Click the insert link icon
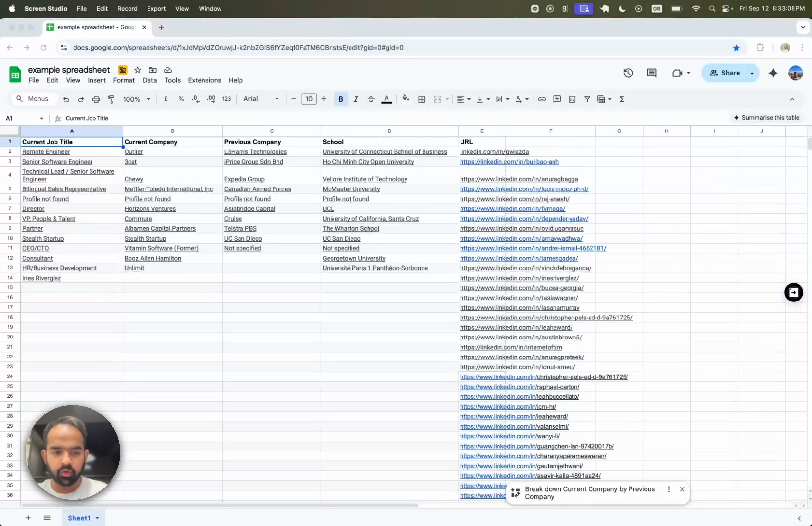Viewport: 812px width, 526px height. 542,99
